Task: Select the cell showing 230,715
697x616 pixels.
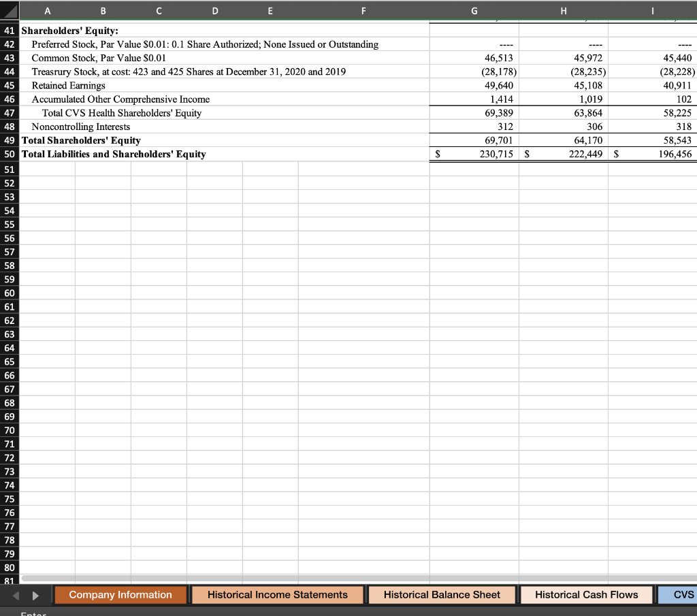Action: (x=497, y=154)
